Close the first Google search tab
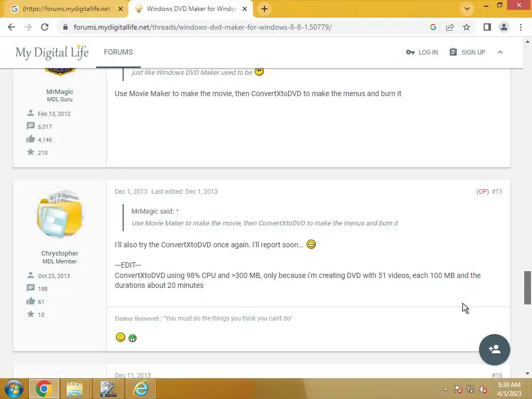The height and width of the screenshot is (399, 532). point(121,9)
